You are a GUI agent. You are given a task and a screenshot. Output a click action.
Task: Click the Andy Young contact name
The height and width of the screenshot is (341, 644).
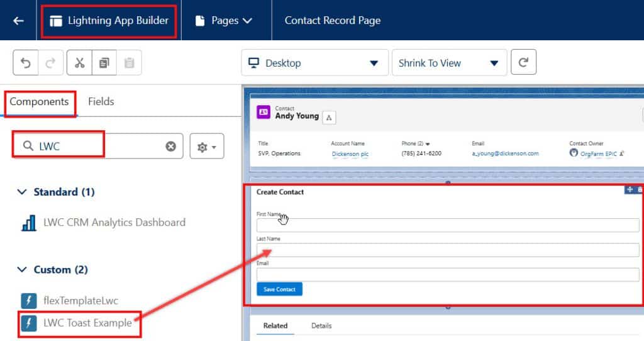tap(297, 116)
